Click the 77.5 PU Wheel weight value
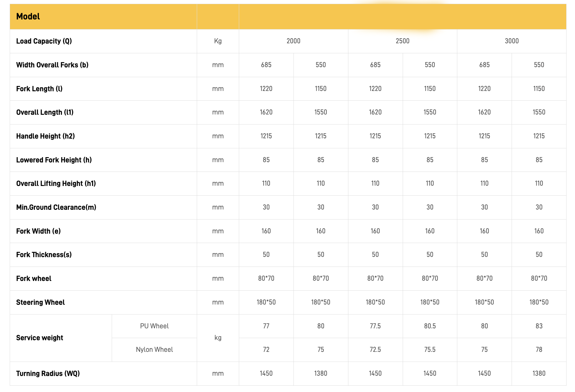 [375, 326]
